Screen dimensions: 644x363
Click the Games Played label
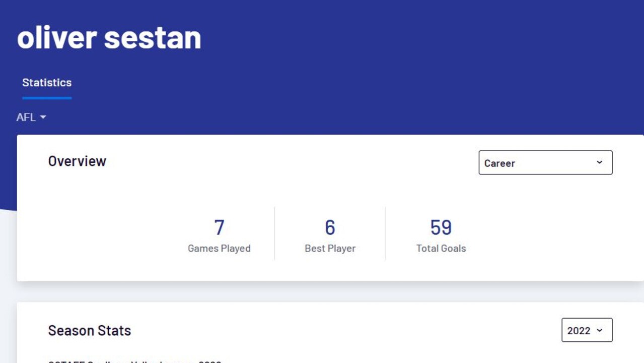point(219,249)
